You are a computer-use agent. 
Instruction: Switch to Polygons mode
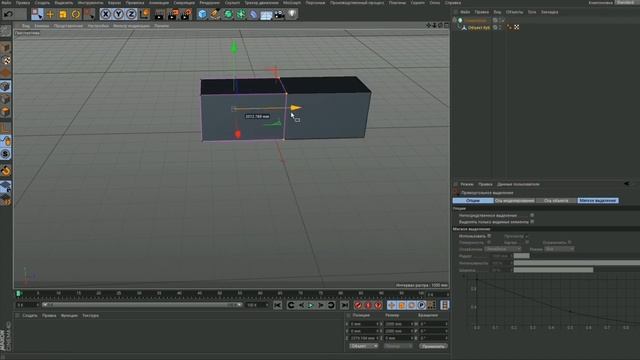(6, 112)
